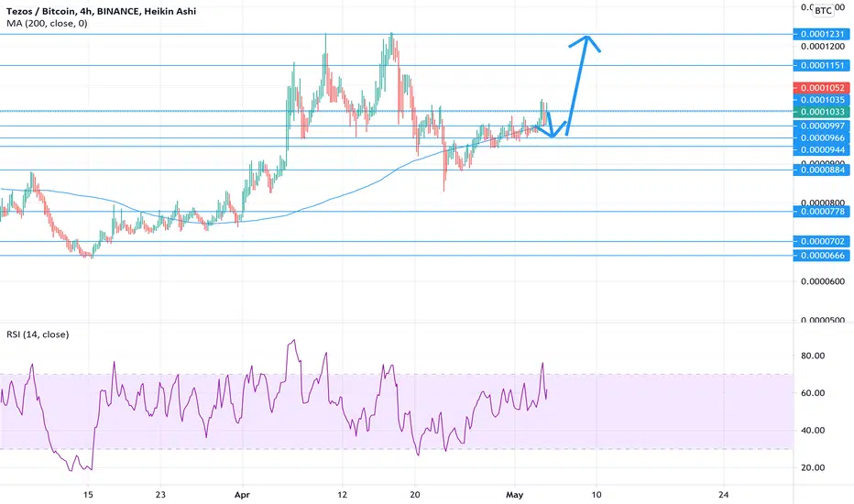Click the BTC currency button
This screenshot has height=504, width=854.
(x=823, y=10)
